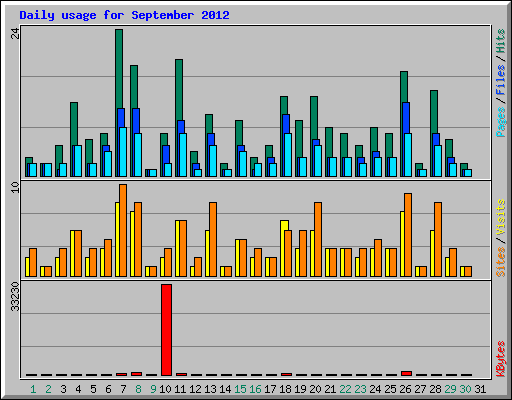Select the small red KBytes bar for day 26
This screenshot has width=512, height=400.
[x=406, y=373]
